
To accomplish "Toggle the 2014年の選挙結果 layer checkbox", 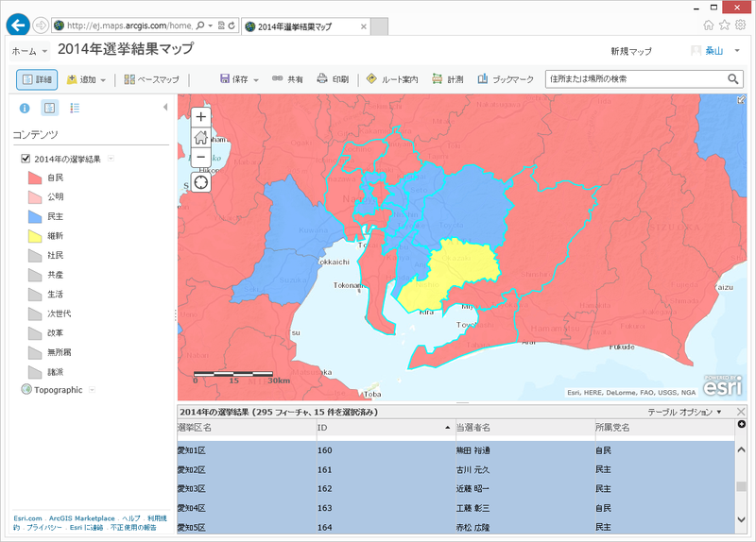I will (x=26, y=159).
